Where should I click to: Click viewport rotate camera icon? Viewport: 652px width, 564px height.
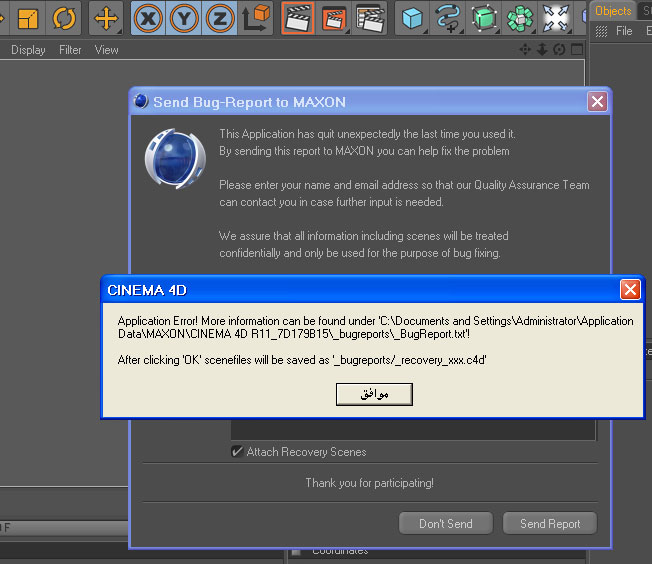pyautogui.click(x=559, y=49)
